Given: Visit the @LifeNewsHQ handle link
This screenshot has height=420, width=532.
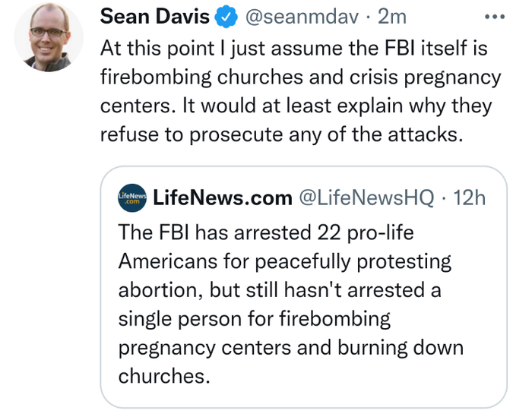Looking at the screenshot, I should pos(366,198).
